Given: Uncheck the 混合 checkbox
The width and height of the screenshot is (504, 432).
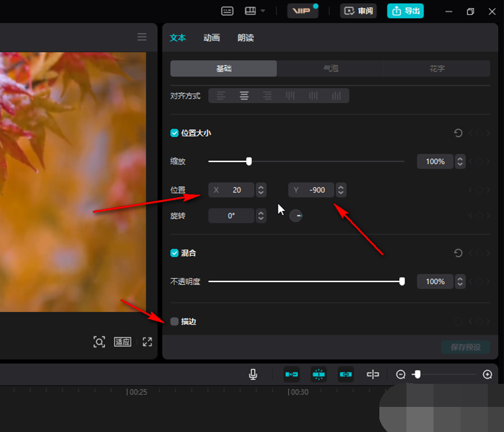Looking at the screenshot, I should click(174, 253).
